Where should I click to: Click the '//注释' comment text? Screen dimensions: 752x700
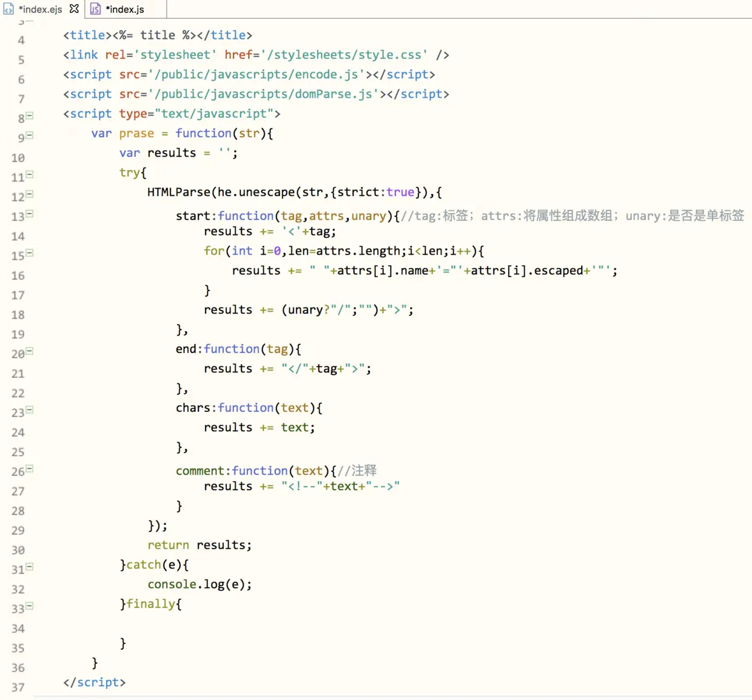[357, 471]
